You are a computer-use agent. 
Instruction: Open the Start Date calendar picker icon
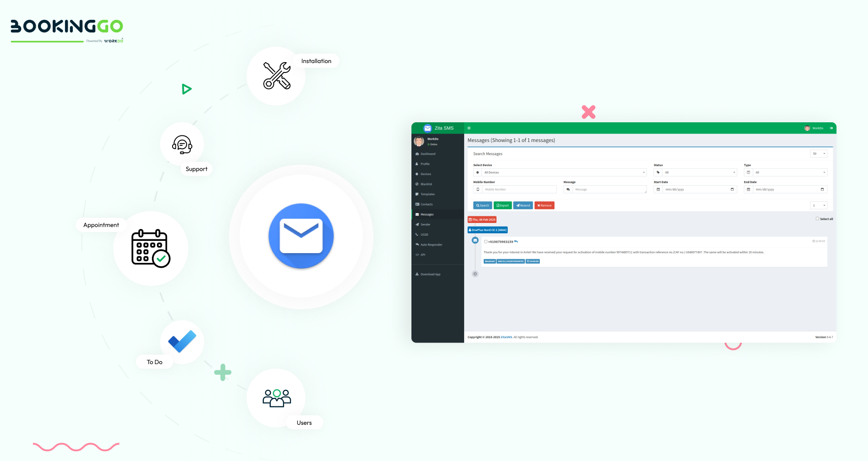click(x=732, y=190)
